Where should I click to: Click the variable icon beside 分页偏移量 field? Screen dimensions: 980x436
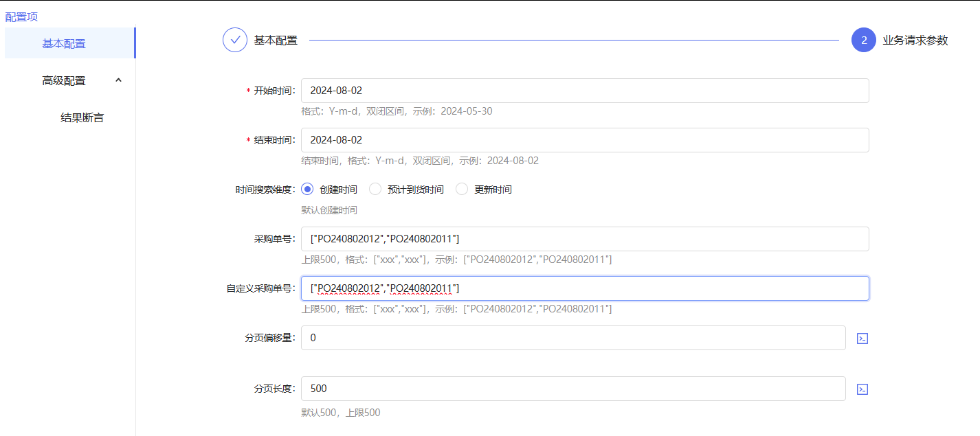point(862,339)
